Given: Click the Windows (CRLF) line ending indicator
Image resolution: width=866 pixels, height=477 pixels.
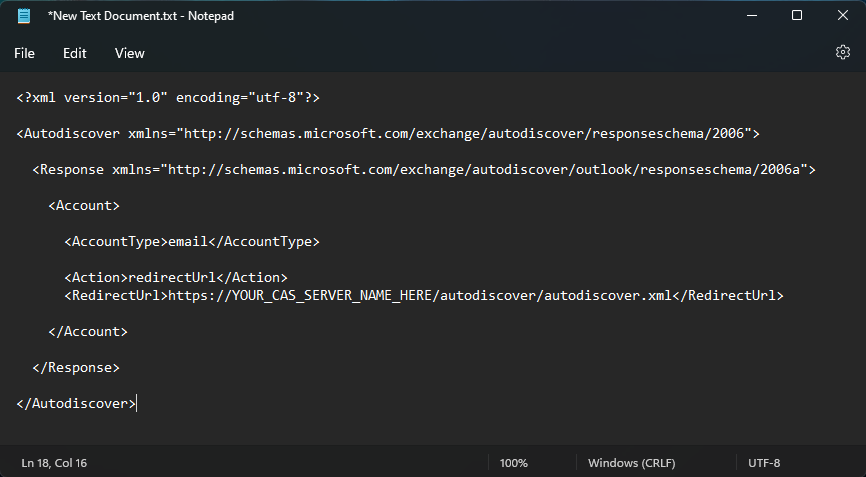Looking at the screenshot, I should 631,463.
